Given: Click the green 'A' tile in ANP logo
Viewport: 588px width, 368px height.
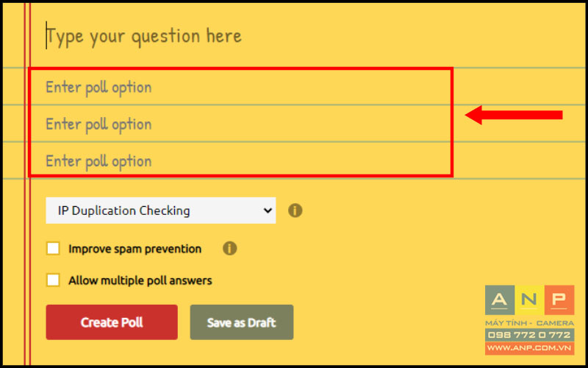Looking at the screenshot, I should click(500, 300).
